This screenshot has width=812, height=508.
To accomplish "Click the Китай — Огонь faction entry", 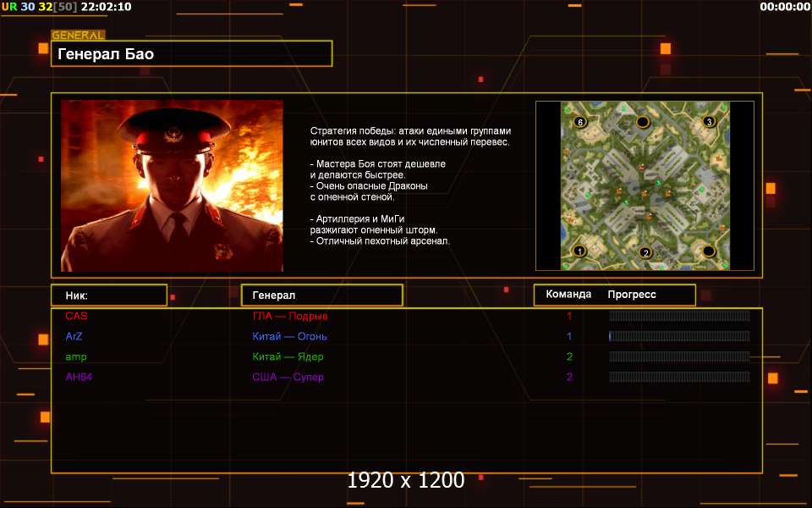I will [289, 336].
